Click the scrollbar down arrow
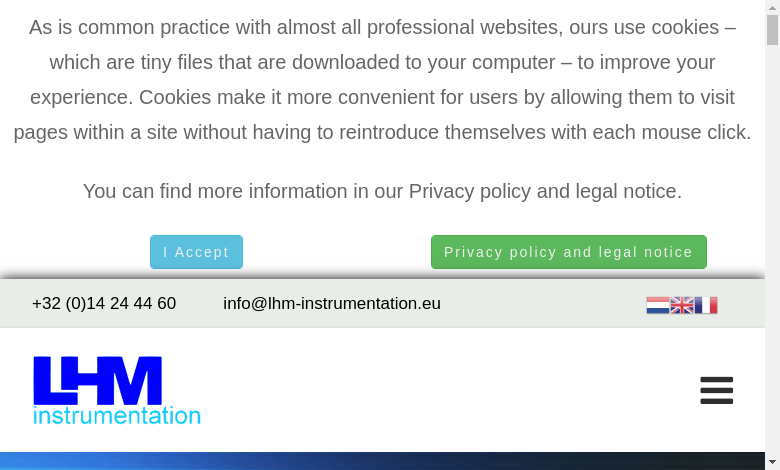 pos(773,463)
